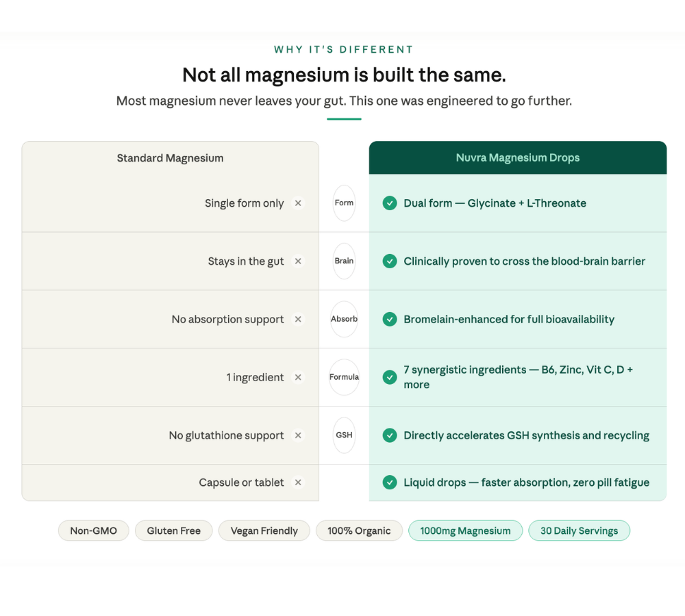The height and width of the screenshot is (616, 685).
Task: Click the Formula category bubble
Action: (x=345, y=377)
